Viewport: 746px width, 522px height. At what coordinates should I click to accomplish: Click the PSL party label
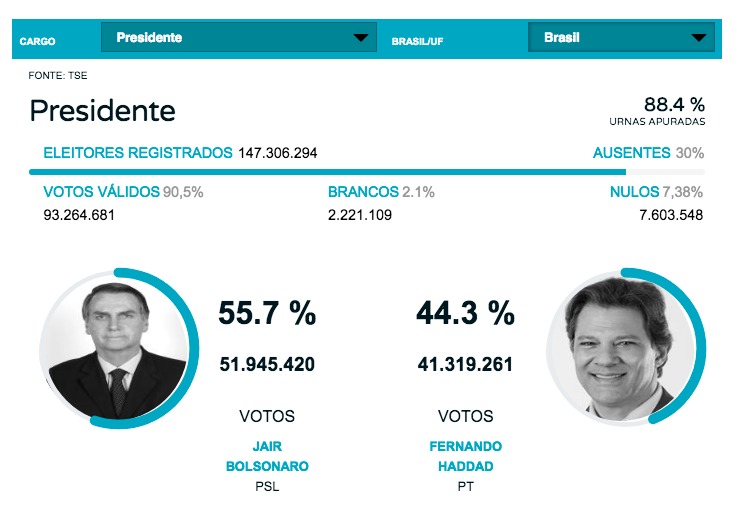tap(267, 488)
